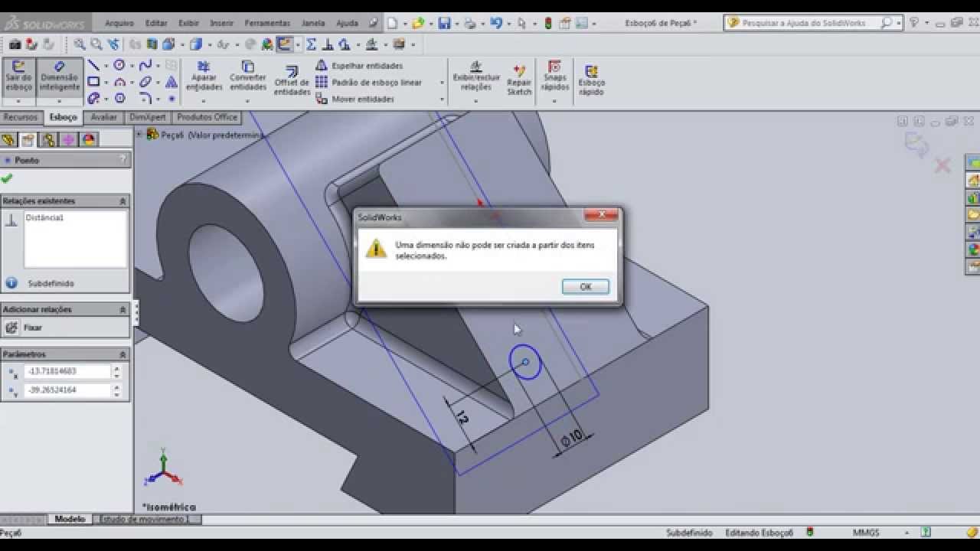Screen dimensions: 980x551
Task: Switch to the Recursos tab
Action: [x=20, y=117]
